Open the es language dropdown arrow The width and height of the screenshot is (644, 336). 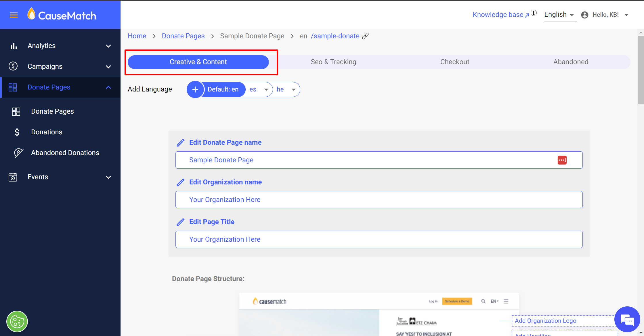click(x=266, y=89)
